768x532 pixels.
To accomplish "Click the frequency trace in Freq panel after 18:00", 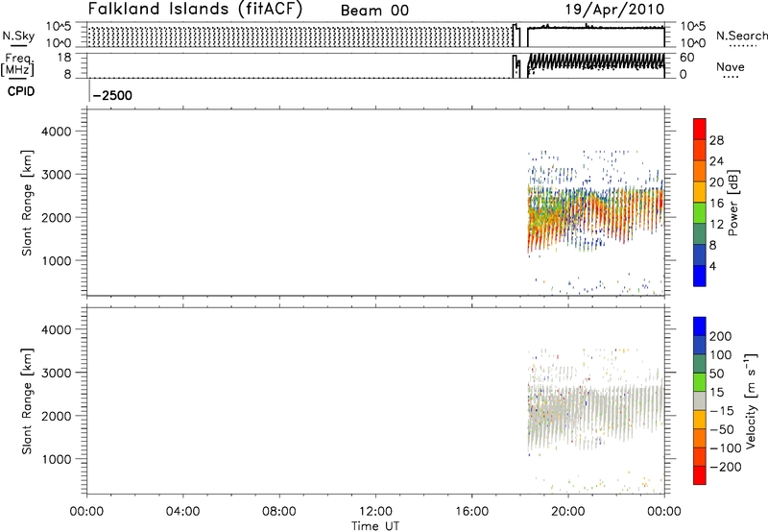I will (x=595, y=62).
